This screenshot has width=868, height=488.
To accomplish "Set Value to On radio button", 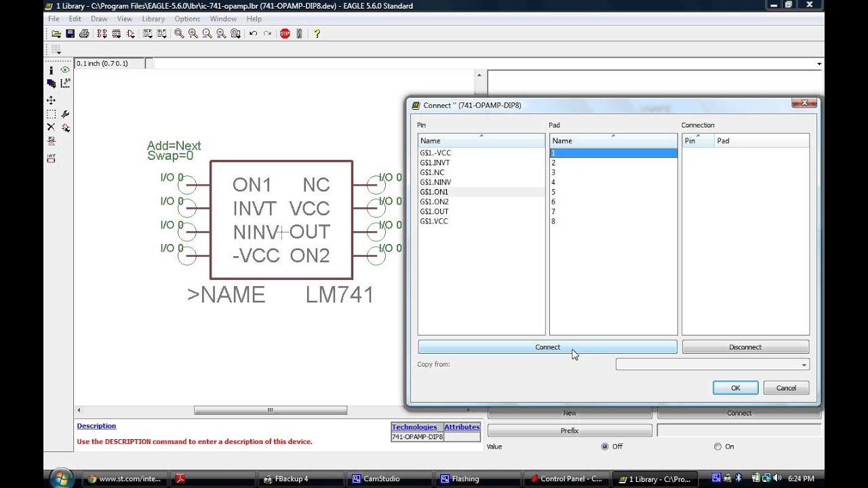I will pyautogui.click(x=717, y=447).
